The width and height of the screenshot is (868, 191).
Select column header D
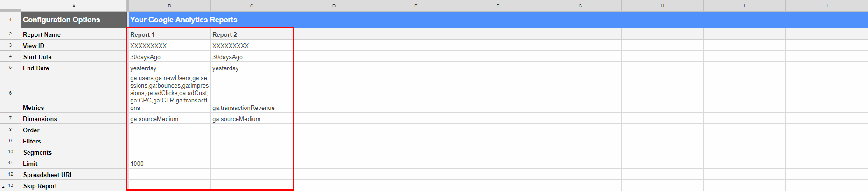click(x=334, y=6)
